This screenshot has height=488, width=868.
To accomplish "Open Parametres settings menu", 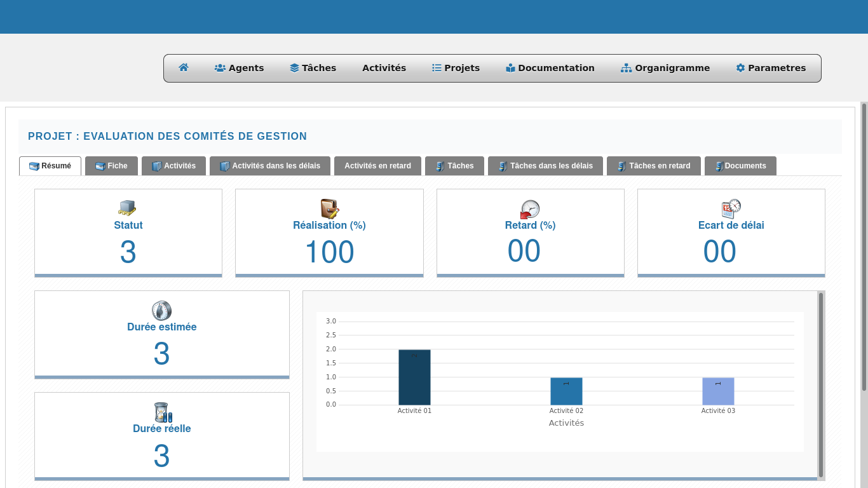I will [x=770, y=68].
